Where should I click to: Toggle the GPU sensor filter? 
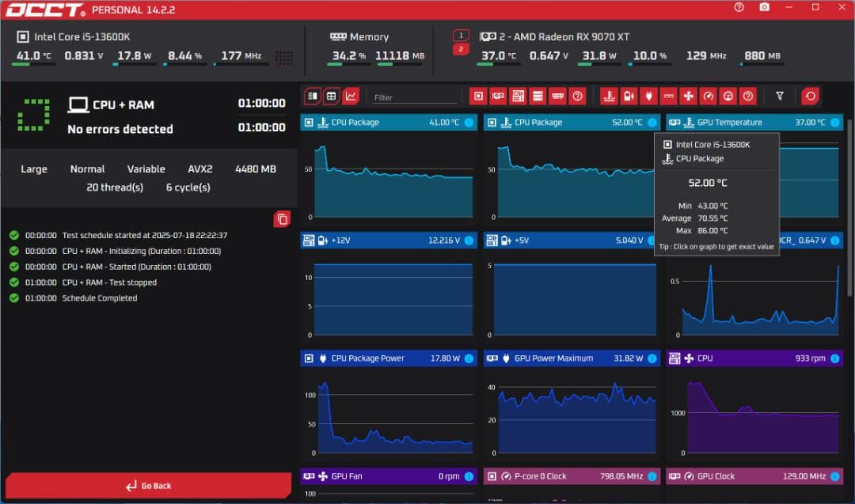point(498,97)
